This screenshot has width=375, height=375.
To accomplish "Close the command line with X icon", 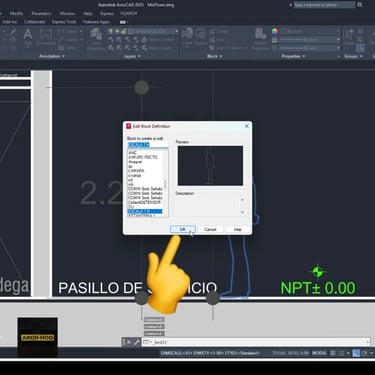I will (129, 342).
